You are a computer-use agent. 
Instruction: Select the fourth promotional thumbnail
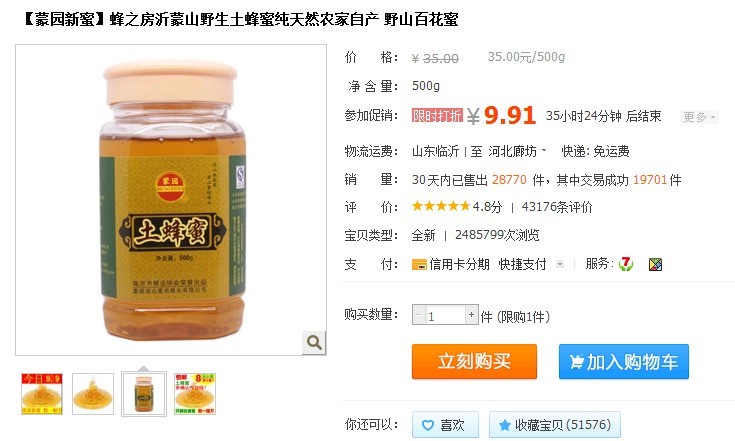pyautogui.click(x=195, y=394)
